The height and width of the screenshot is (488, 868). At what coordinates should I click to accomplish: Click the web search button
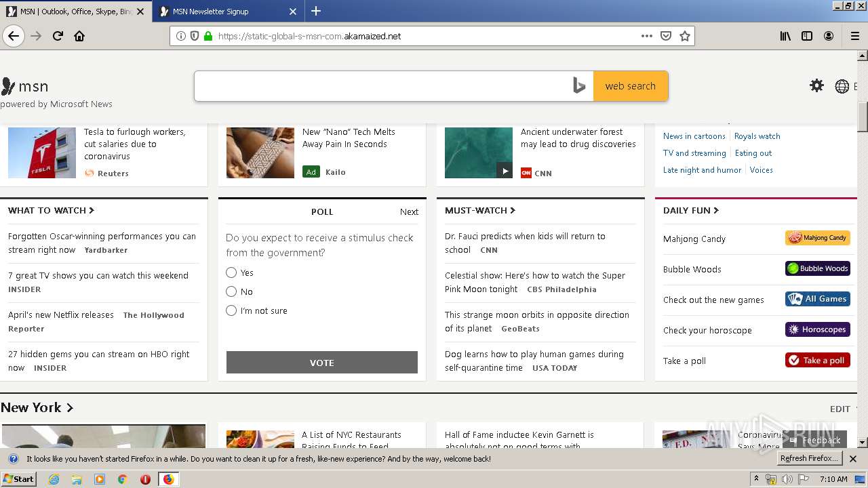tap(631, 86)
